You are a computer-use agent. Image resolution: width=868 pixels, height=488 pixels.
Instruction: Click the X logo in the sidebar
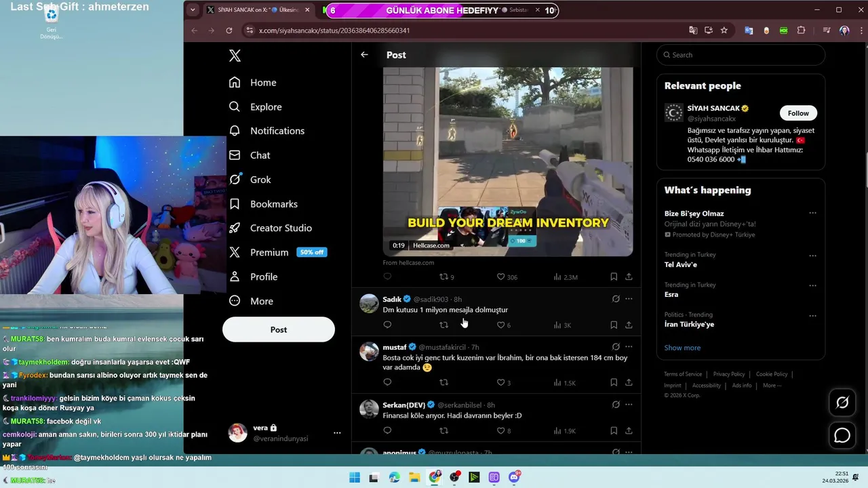pos(235,56)
